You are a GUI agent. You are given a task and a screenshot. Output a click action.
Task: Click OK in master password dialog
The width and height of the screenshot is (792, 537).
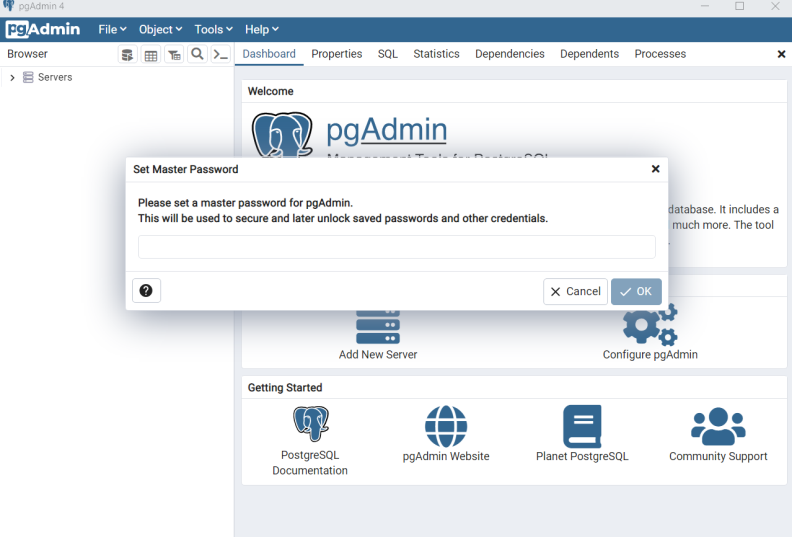[636, 291]
